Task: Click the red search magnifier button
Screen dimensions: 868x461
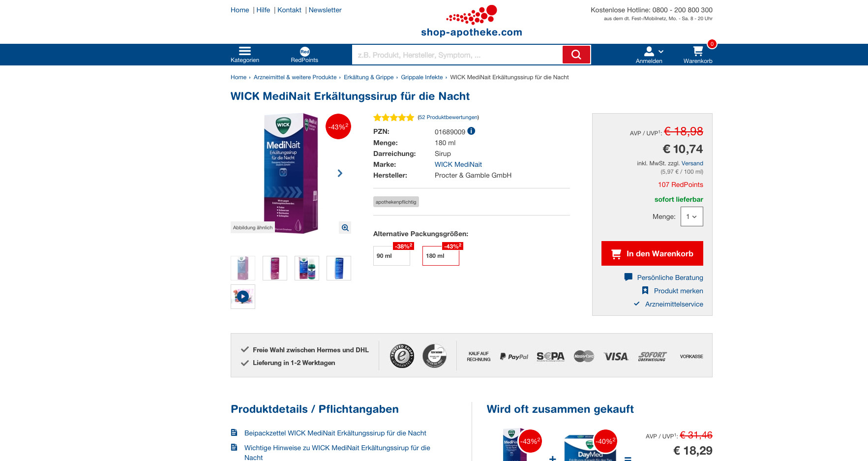Action: click(576, 55)
